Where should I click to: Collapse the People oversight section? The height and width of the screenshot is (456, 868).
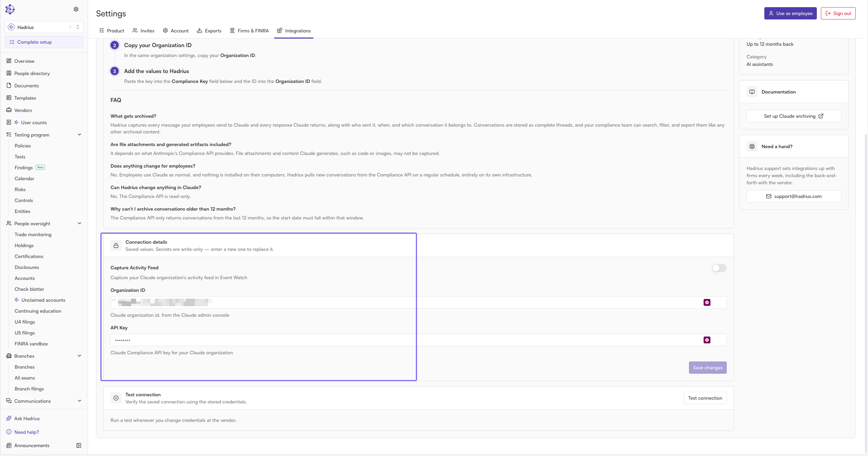pyautogui.click(x=79, y=224)
